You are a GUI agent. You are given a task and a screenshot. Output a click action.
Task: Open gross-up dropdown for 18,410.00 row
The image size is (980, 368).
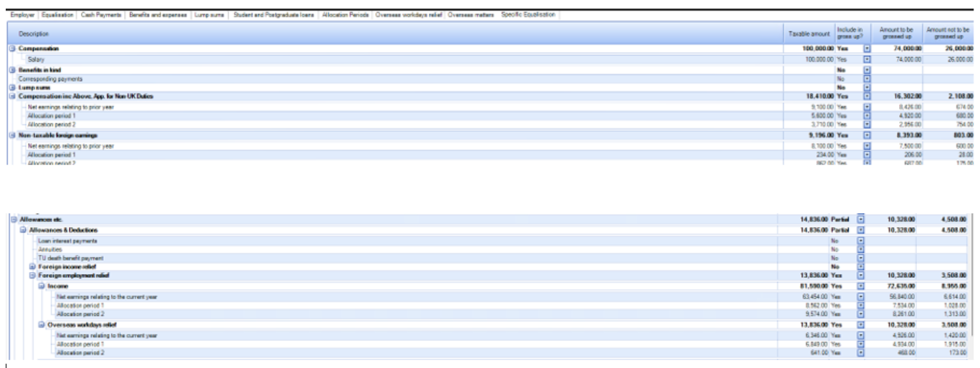pos(867,96)
